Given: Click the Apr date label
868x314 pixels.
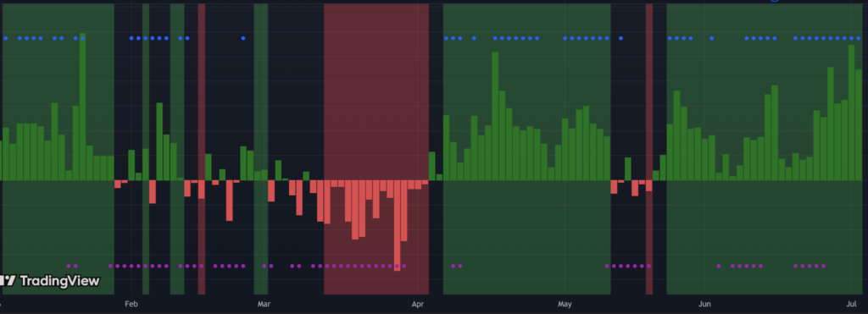Looking at the screenshot, I should click(418, 304).
